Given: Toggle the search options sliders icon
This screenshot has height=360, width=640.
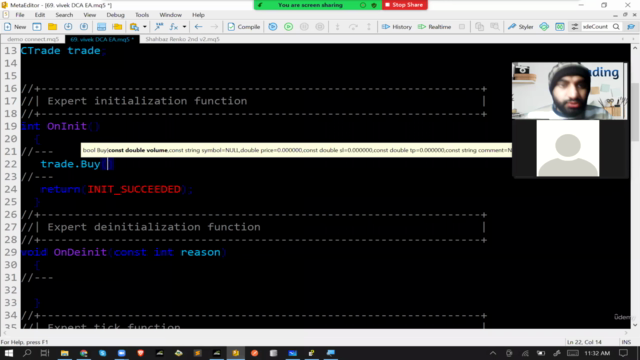Looking at the screenshot, I should [575, 27].
